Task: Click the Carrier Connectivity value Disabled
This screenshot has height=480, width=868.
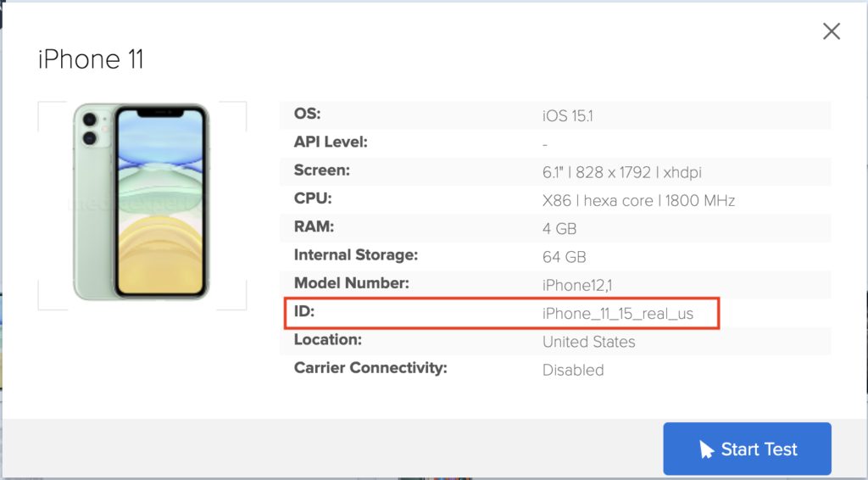Action: [573, 370]
